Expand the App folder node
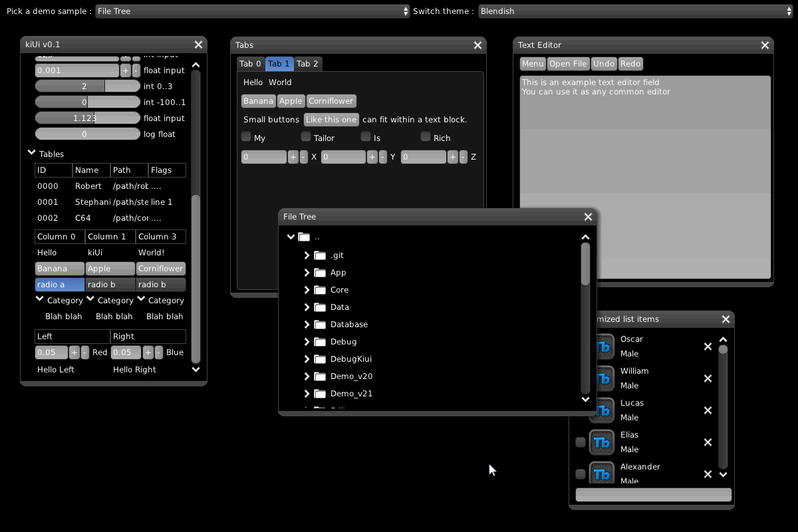 pos(307,273)
